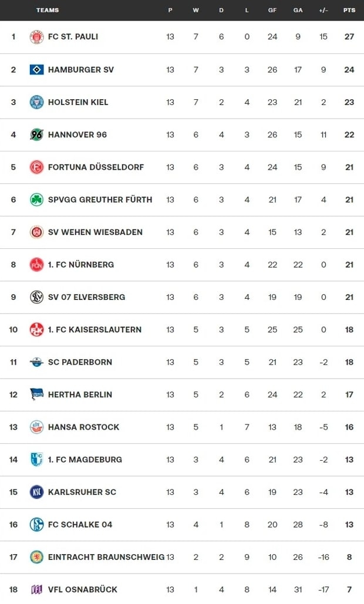Open the SC Paderborn team page

click(80, 362)
